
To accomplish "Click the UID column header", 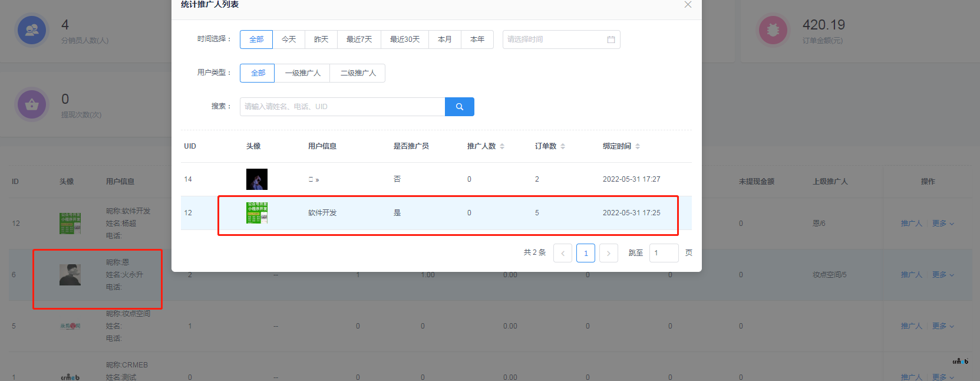I will pyautogui.click(x=190, y=146).
